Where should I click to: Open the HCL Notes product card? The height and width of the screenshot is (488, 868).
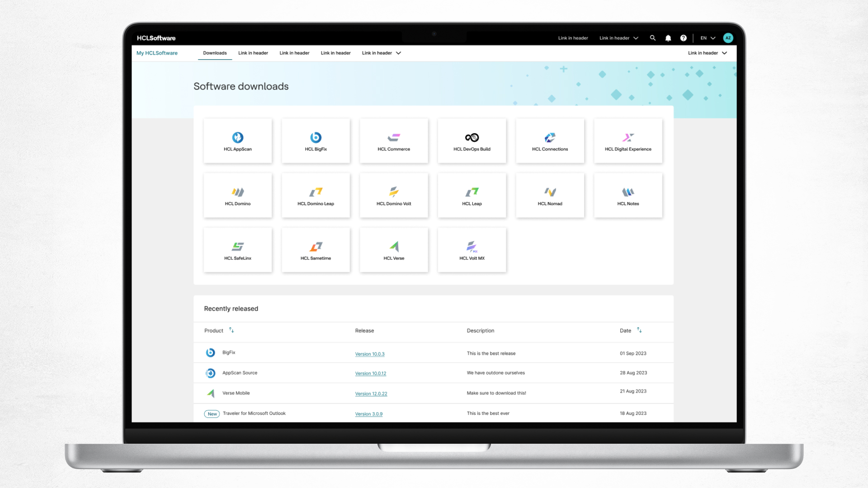click(628, 196)
